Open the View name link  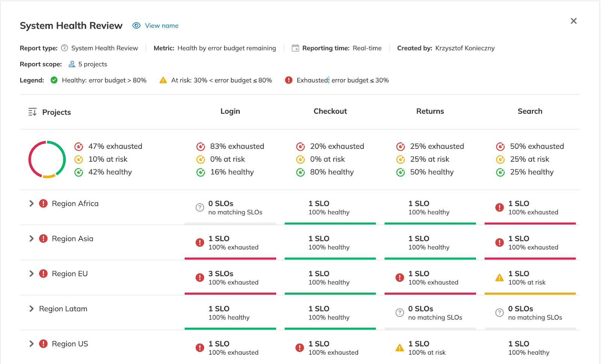click(161, 26)
